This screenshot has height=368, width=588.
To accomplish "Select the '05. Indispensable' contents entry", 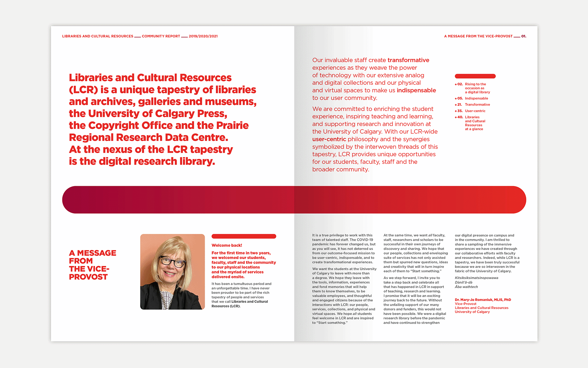I will coord(471,98).
